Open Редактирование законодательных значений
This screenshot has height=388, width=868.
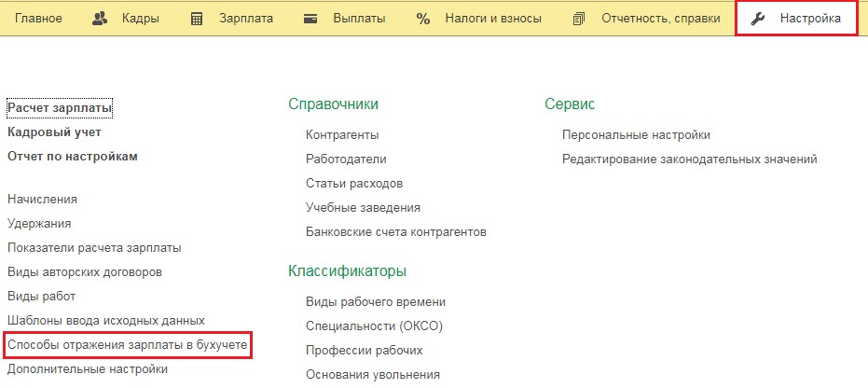coord(689,159)
